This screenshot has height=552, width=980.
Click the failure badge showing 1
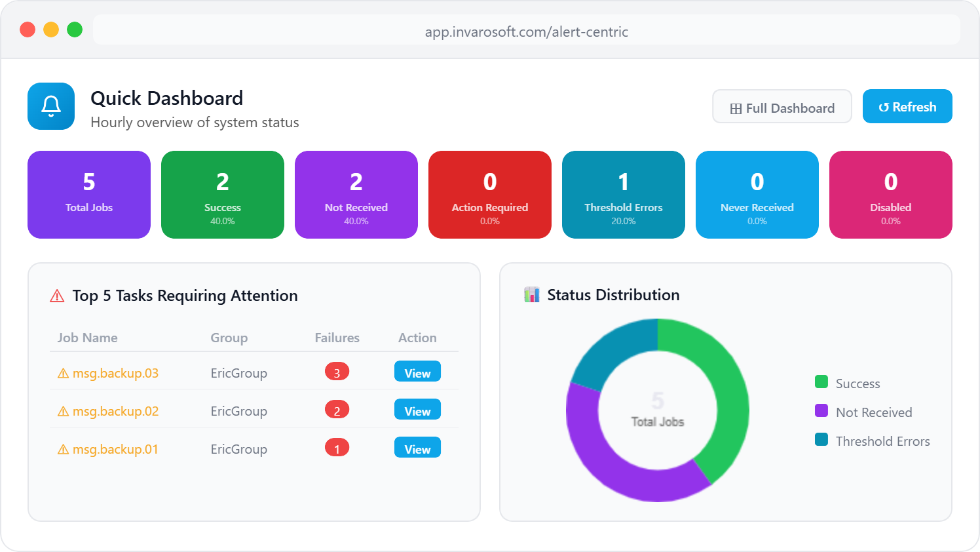[337, 448]
